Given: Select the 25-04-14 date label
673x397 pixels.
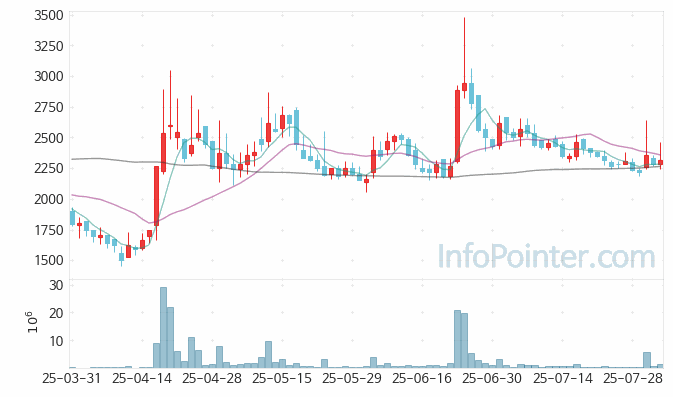Looking at the screenshot, I should (x=142, y=379).
